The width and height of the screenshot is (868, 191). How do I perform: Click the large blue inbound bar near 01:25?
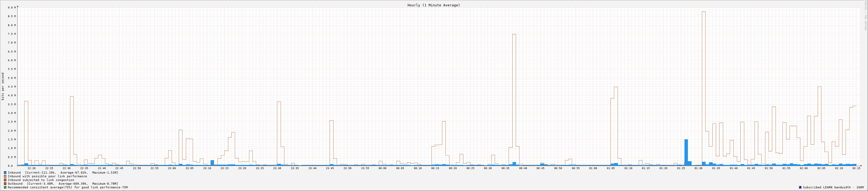[x=686, y=152]
